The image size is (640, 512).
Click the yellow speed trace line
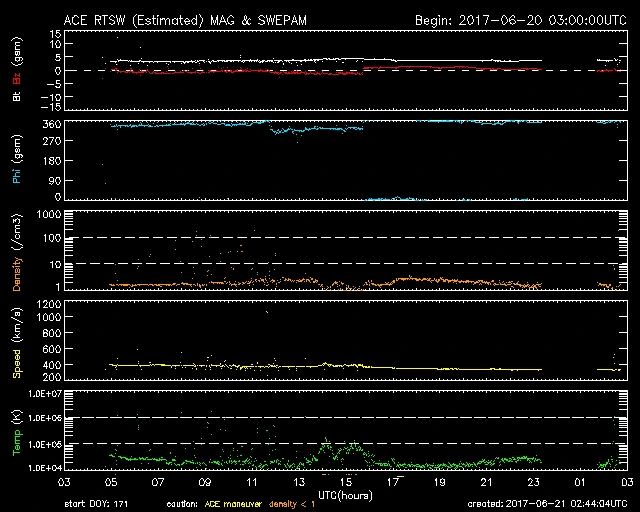pyautogui.click(x=250, y=366)
